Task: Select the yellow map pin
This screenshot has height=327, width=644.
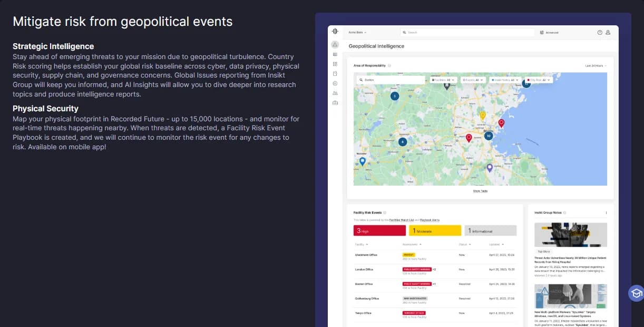Action: point(482,115)
